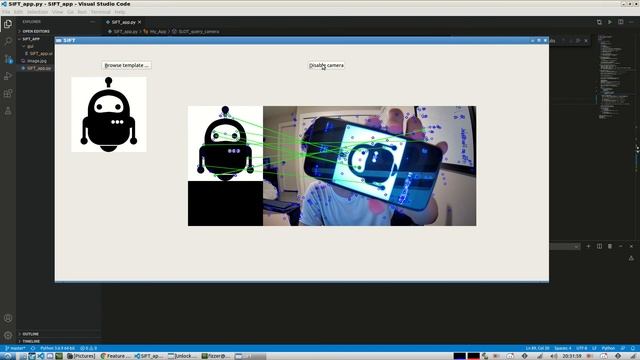
Task: Open editor more actions ellipsis
Action: click(x=631, y=22)
